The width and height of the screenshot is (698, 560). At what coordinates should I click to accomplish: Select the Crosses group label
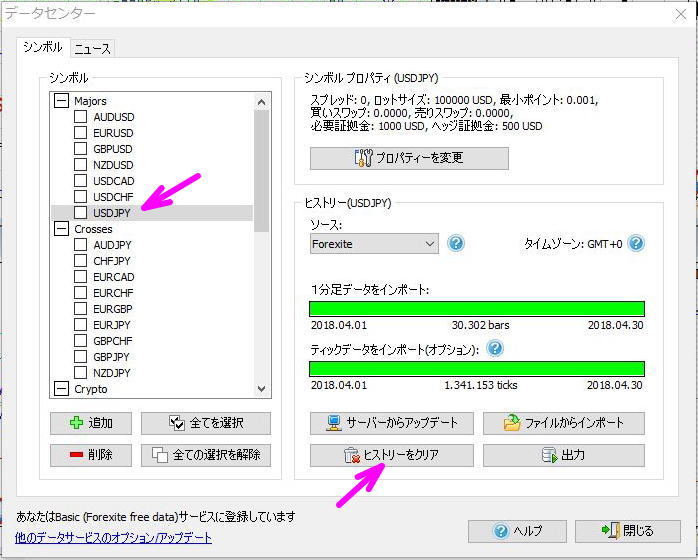pyautogui.click(x=93, y=229)
